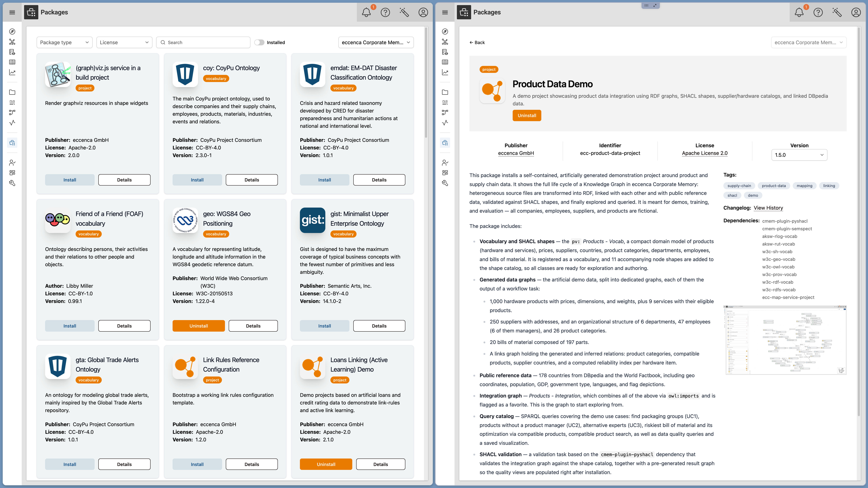The image size is (868, 488).
Task: Click the ecc-map-service-project dependency
Action: click(x=788, y=297)
